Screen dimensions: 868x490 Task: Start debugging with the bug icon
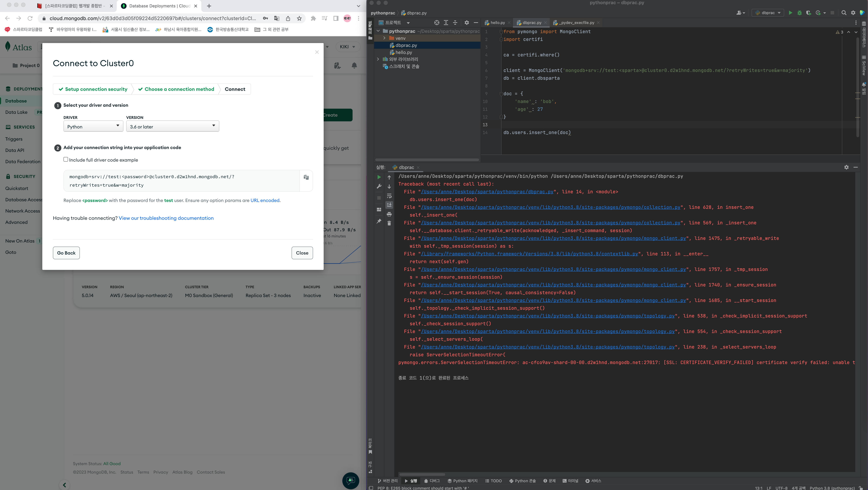799,13
